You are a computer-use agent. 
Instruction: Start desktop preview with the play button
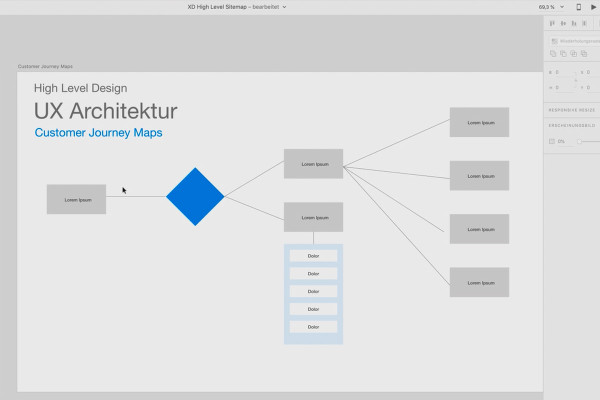point(593,7)
